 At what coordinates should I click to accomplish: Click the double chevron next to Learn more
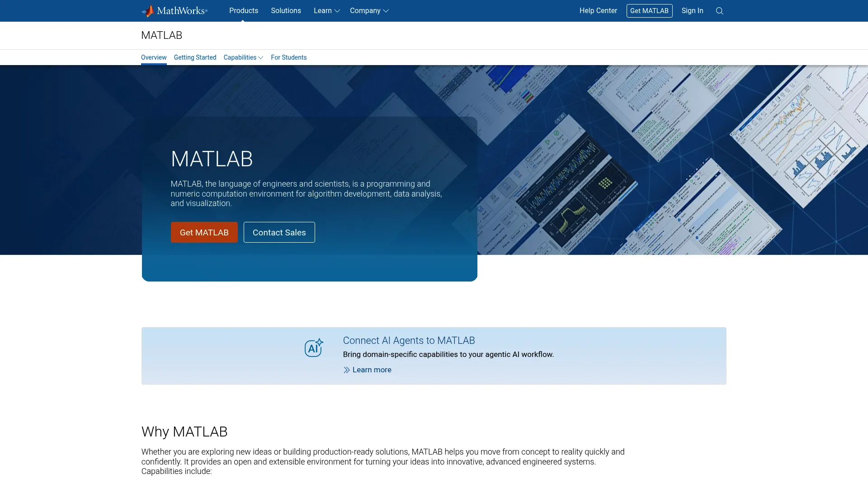(x=346, y=370)
